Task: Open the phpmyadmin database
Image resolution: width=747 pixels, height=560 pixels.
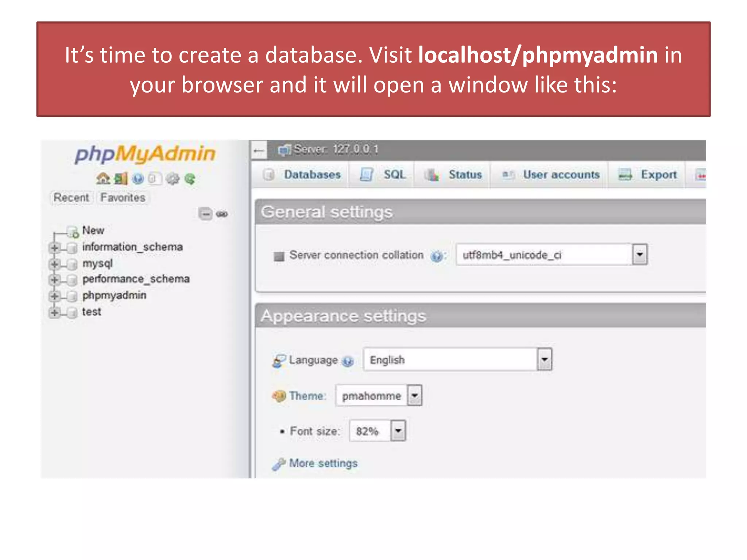Action: point(114,296)
